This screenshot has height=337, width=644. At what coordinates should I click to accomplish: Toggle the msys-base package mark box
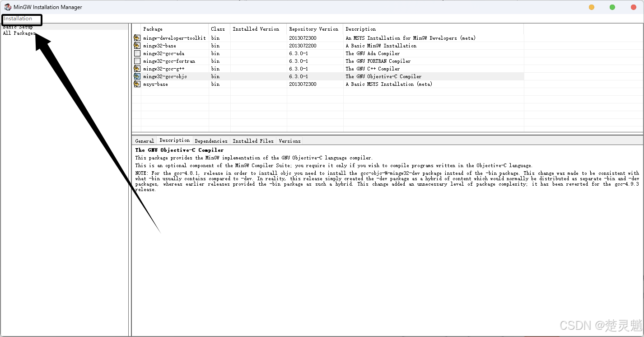pos(137,84)
